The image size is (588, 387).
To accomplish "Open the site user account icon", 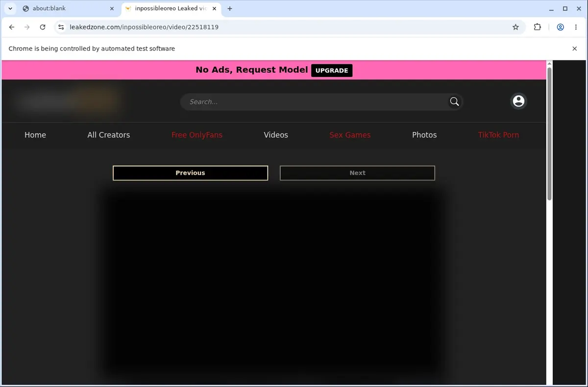I will pyautogui.click(x=518, y=101).
